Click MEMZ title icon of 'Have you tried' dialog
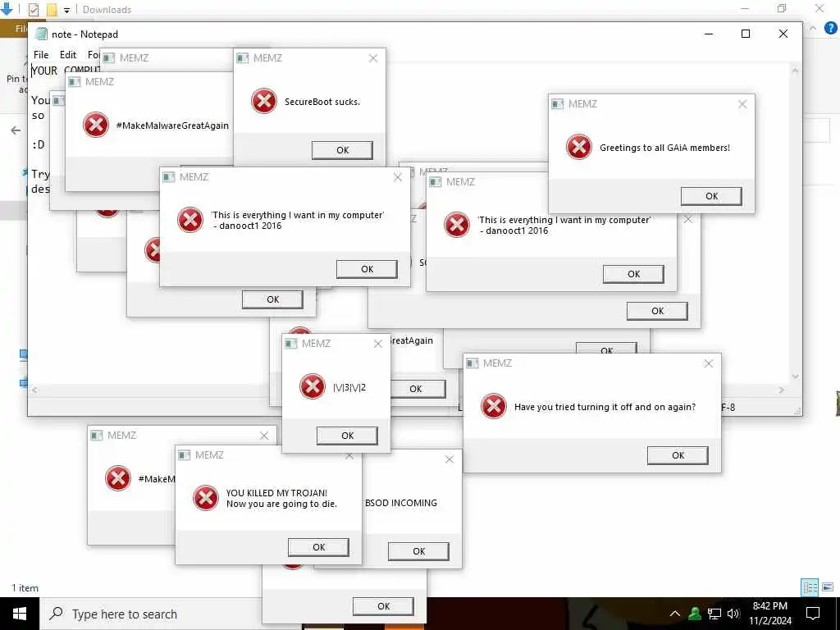 point(472,363)
